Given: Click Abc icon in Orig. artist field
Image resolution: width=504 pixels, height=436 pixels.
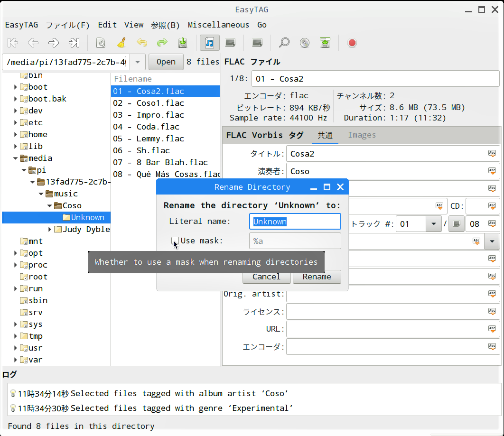Looking at the screenshot, I should point(492,293).
